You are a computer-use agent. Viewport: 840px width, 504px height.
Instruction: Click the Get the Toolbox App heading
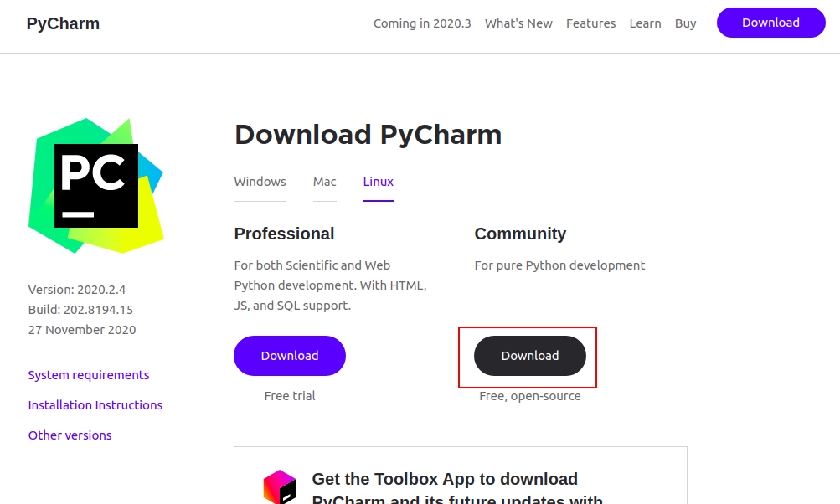click(x=445, y=479)
